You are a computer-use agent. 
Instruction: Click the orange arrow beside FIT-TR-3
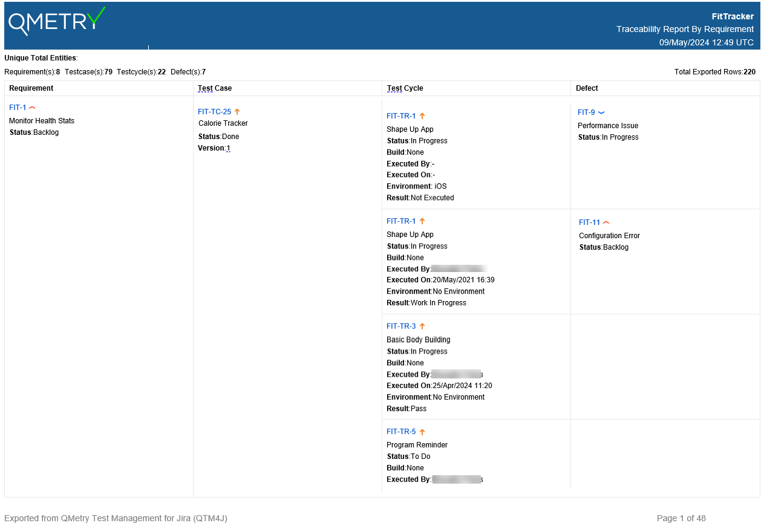point(422,326)
